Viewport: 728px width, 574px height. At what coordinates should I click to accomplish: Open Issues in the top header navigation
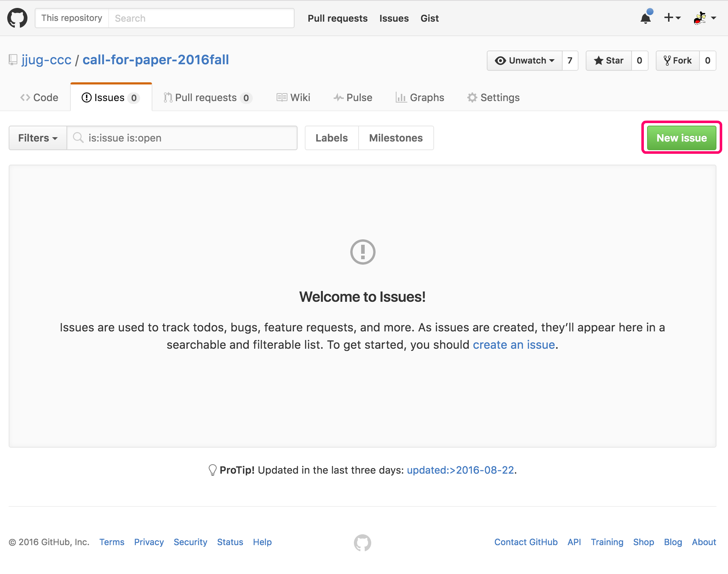click(394, 18)
